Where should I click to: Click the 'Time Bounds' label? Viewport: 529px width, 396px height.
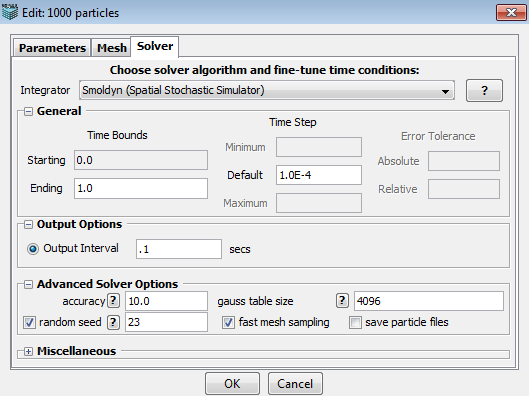pos(117,135)
